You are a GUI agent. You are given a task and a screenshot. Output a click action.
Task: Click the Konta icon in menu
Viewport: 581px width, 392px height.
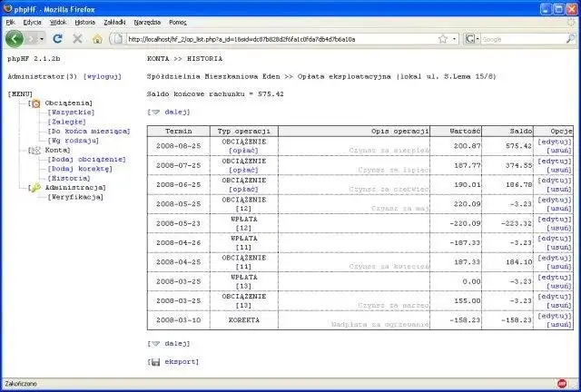pos(36,150)
